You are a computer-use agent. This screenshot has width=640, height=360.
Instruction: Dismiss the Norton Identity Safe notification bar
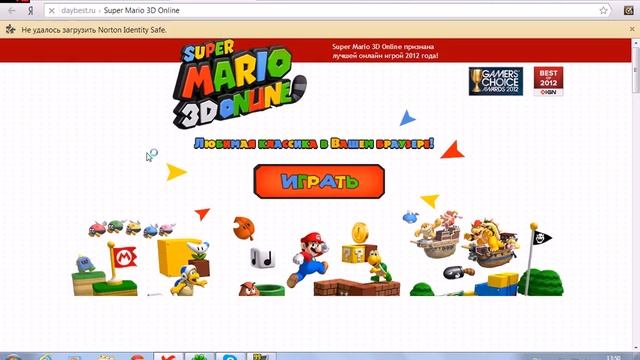pyautogui.click(x=632, y=29)
